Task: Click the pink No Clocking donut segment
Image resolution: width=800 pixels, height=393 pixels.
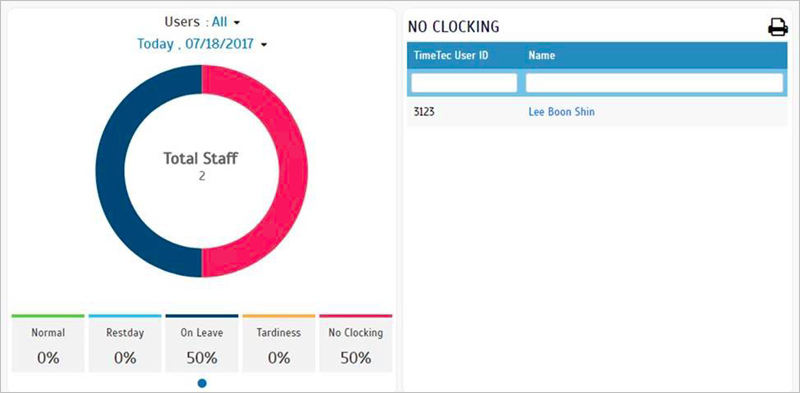Action: pos(293,171)
